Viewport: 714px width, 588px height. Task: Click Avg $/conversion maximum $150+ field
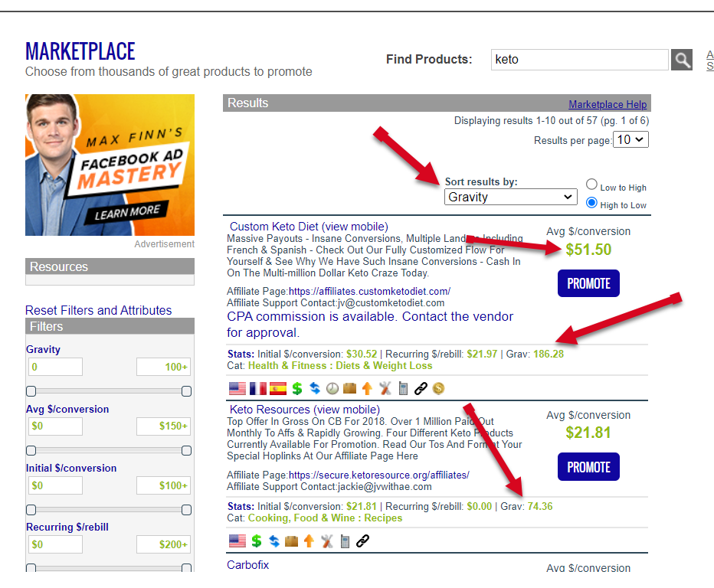[163, 426]
